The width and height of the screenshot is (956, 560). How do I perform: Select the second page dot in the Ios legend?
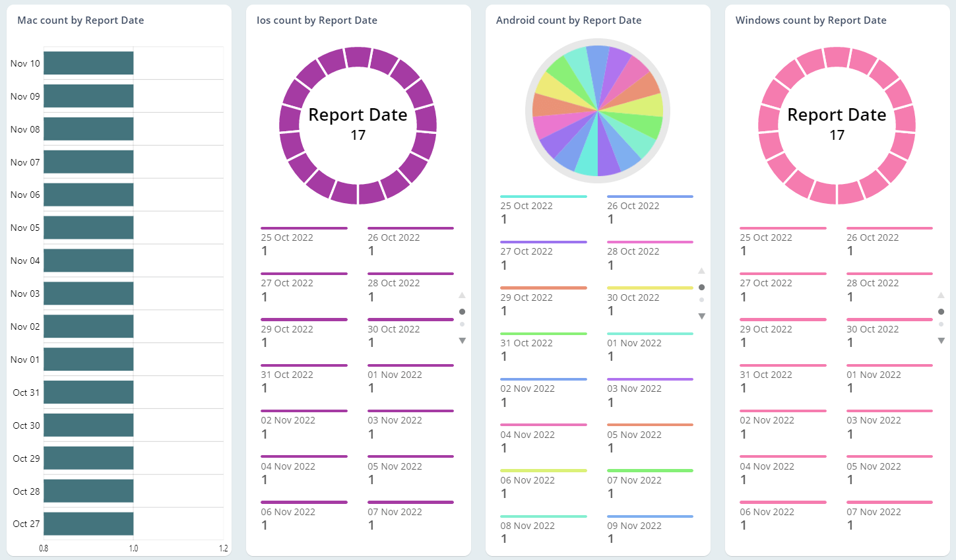click(462, 323)
